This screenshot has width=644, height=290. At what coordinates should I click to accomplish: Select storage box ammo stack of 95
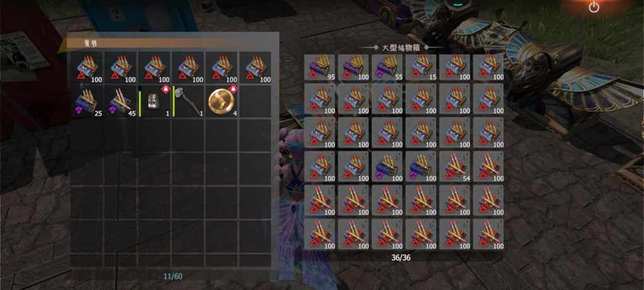coord(320,68)
